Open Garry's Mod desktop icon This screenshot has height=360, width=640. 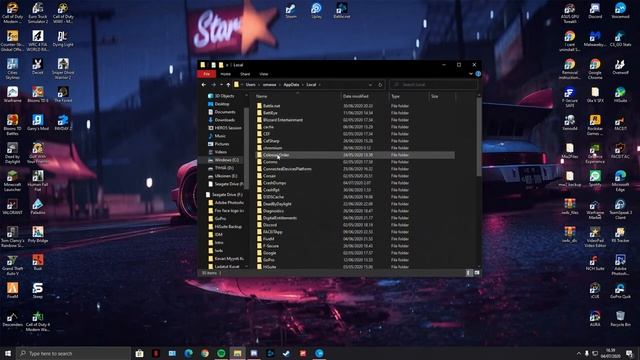point(38,122)
